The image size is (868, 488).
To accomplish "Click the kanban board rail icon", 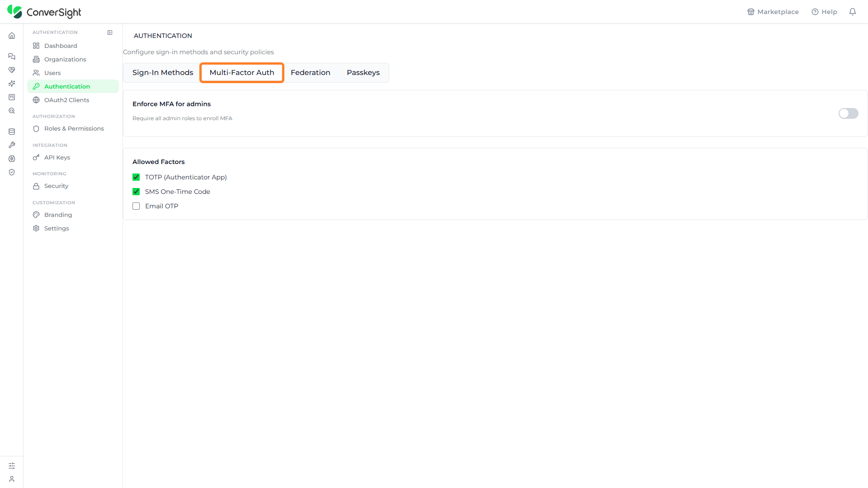I will click(12, 97).
